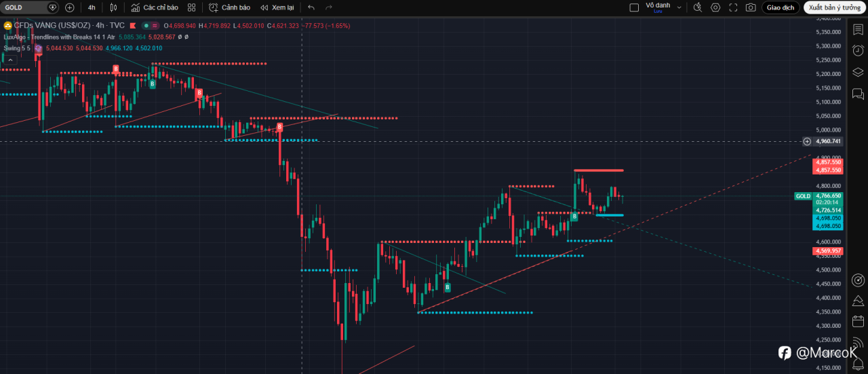
Task: Open chart settings hexagon gear icon
Action: tap(715, 7)
